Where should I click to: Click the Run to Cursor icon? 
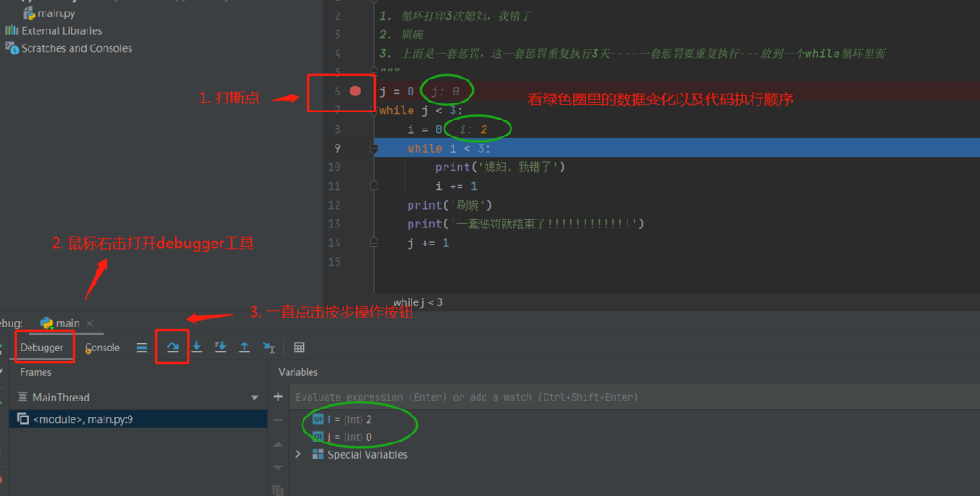(x=268, y=347)
